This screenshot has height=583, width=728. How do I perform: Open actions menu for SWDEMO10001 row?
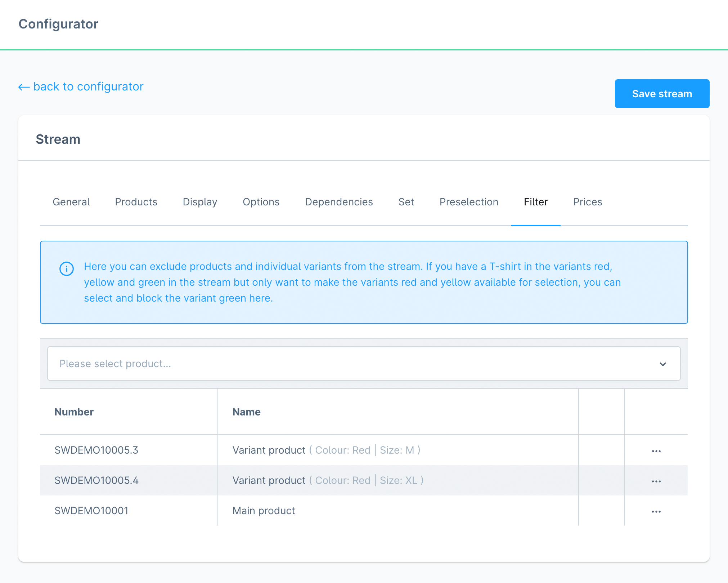pos(656,511)
